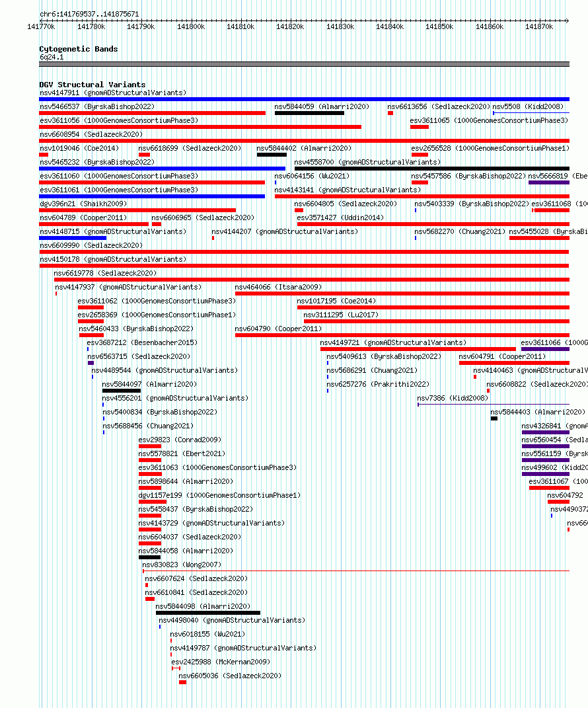588x708 pixels.
Task: Click the nsv1019046 Coe2014 label
Action: click(79, 148)
